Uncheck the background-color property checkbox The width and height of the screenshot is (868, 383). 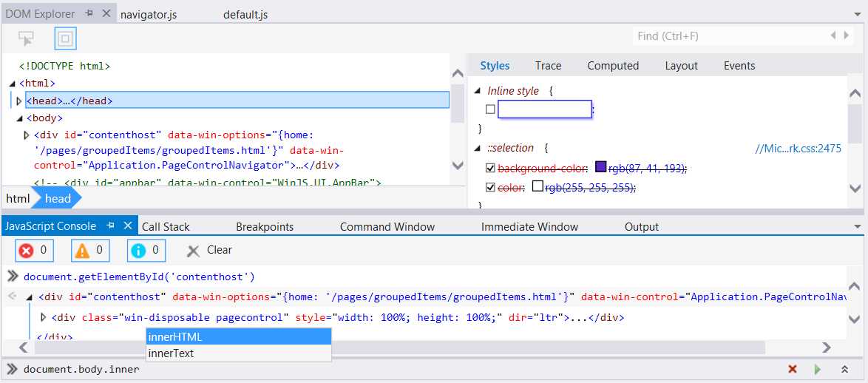coord(490,168)
